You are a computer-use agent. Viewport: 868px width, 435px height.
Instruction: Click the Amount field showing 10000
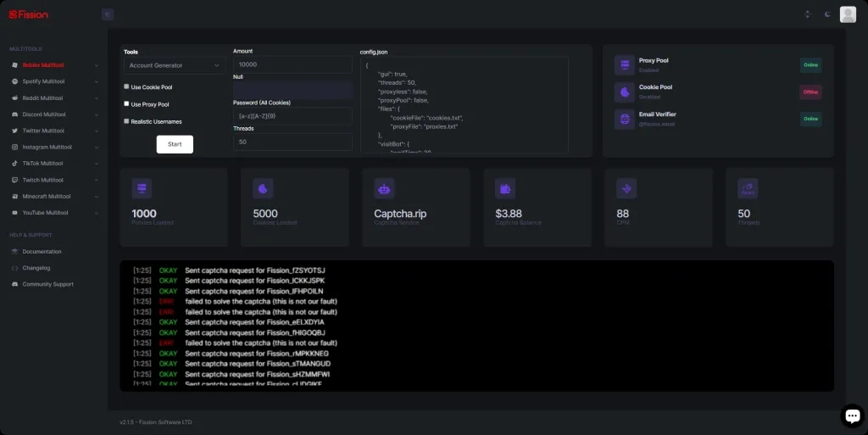[292, 64]
